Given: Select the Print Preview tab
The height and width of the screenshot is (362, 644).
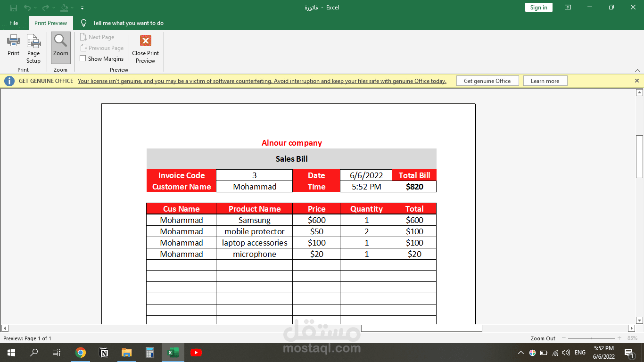Looking at the screenshot, I should 51,23.
